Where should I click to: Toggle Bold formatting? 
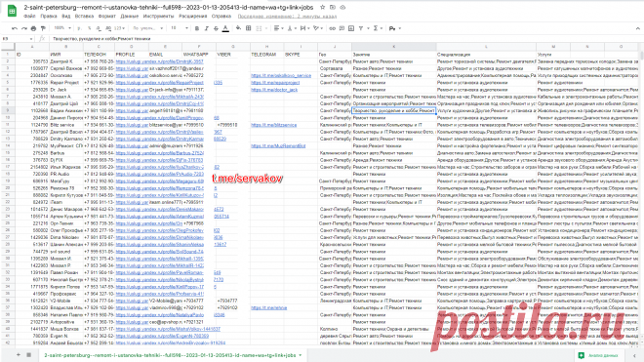pyautogui.click(x=197, y=28)
